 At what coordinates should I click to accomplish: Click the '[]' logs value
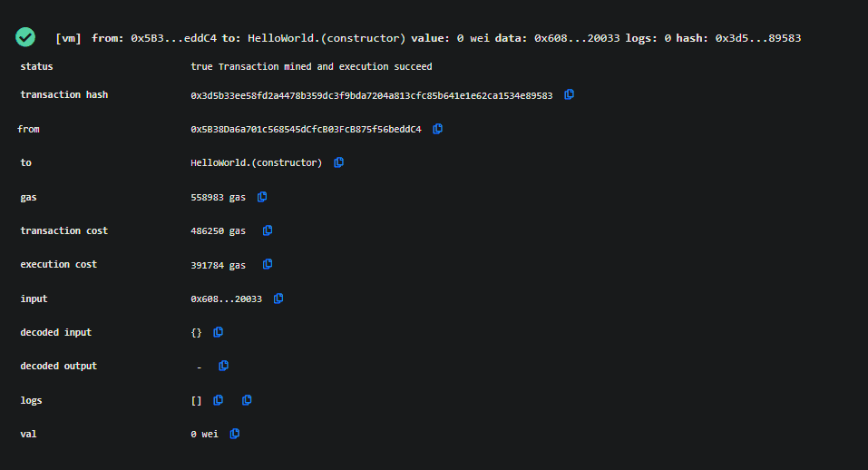[196, 400]
